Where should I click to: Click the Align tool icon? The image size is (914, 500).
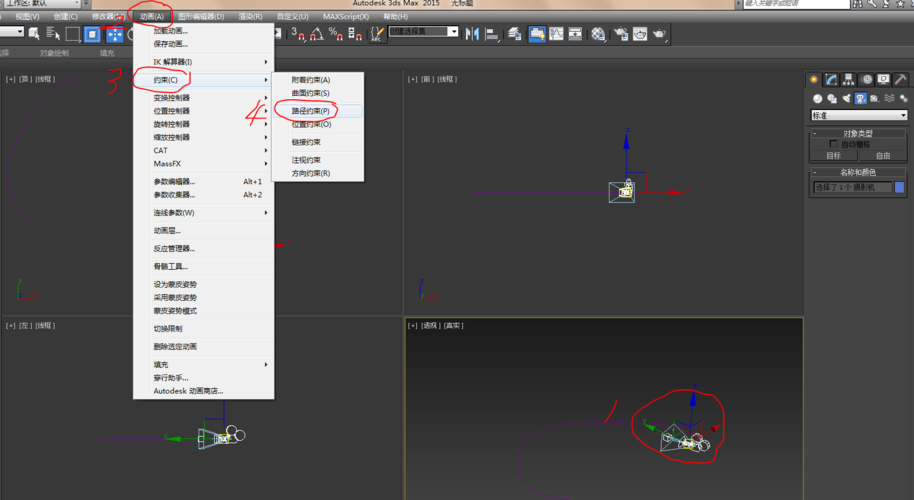pyautogui.click(x=492, y=34)
